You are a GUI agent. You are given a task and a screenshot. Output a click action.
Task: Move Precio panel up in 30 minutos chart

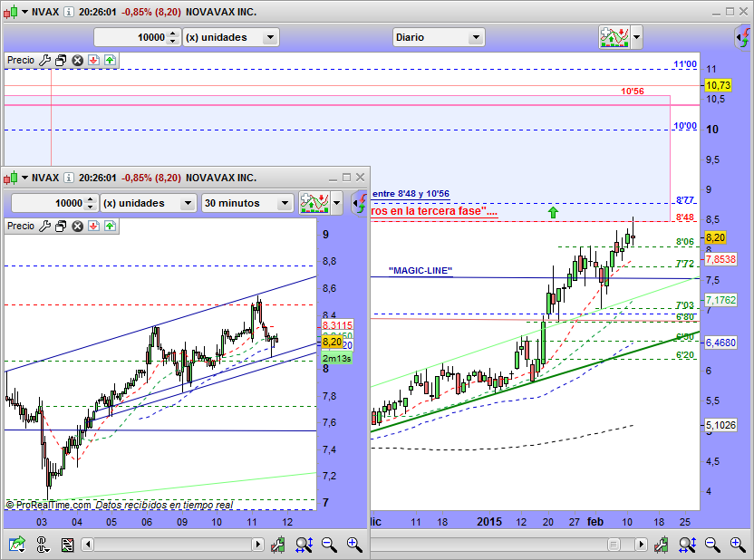(x=111, y=226)
